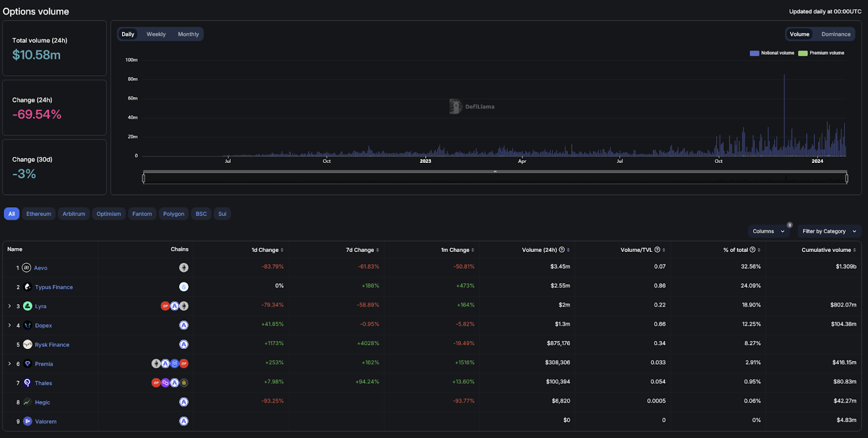This screenshot has height=438, width=868.
Task: Sort by the 1d Change column arrows
Action: pyautogui.click(x=282, y=250)
